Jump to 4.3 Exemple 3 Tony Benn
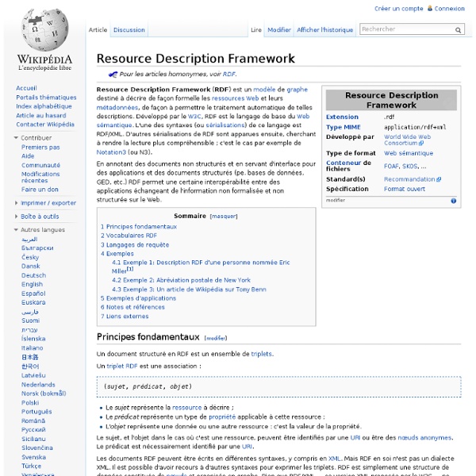Viewport: 476px width, 476px height. (x=189, y=290)
